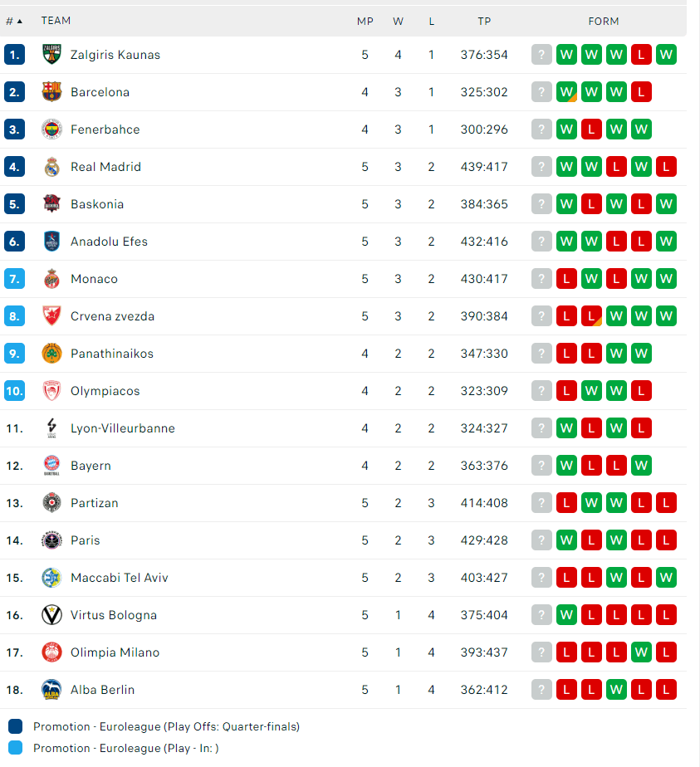Click Barcelona's first W form badge

coord(566,92)
